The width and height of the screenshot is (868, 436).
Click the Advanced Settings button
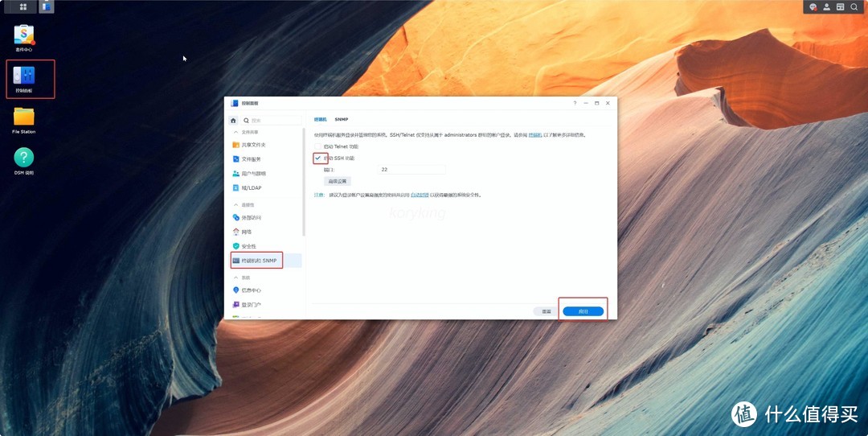338,181
